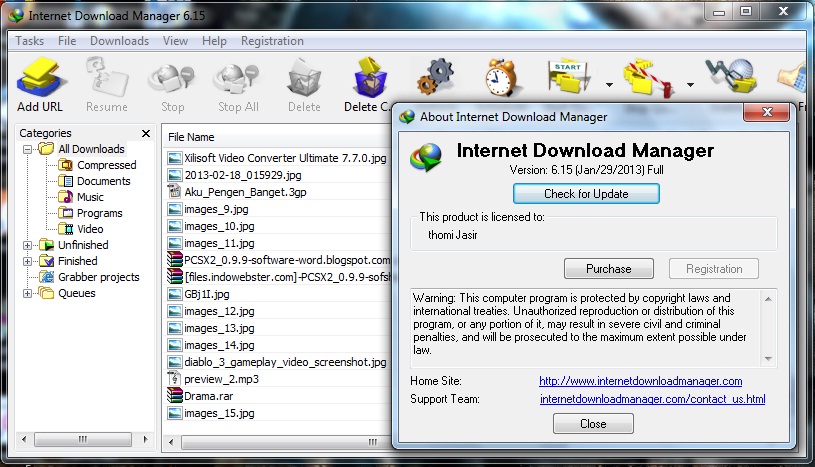Select the Documents category icon
The width and height of the screenshot is (815, 467).
tap(65, 181)
